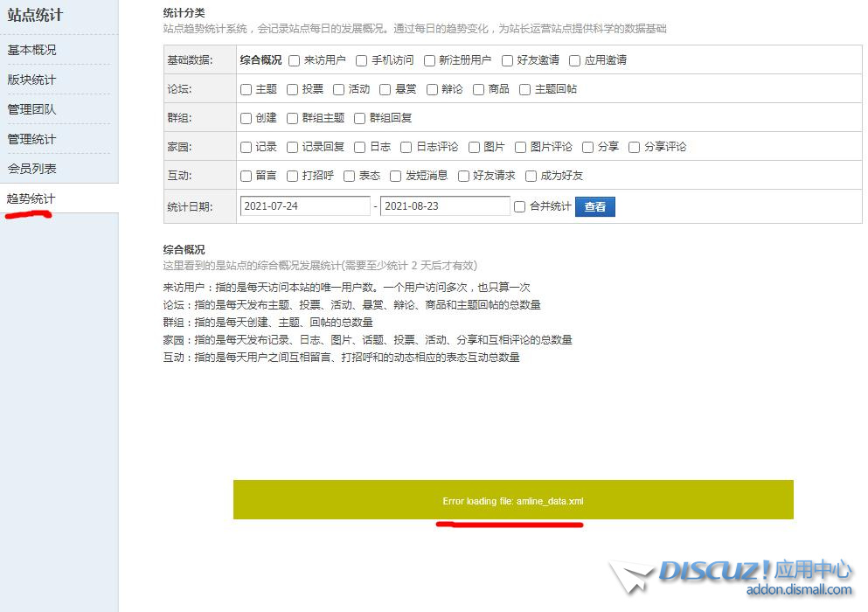Check the 悬赏 checkbox

pyautogui.click(x=386, y=89)
